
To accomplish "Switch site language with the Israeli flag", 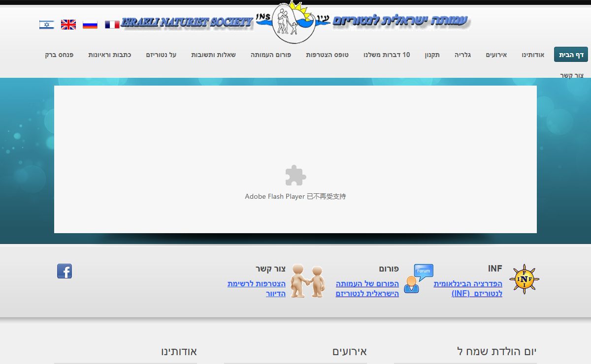I will pos(47,25).
